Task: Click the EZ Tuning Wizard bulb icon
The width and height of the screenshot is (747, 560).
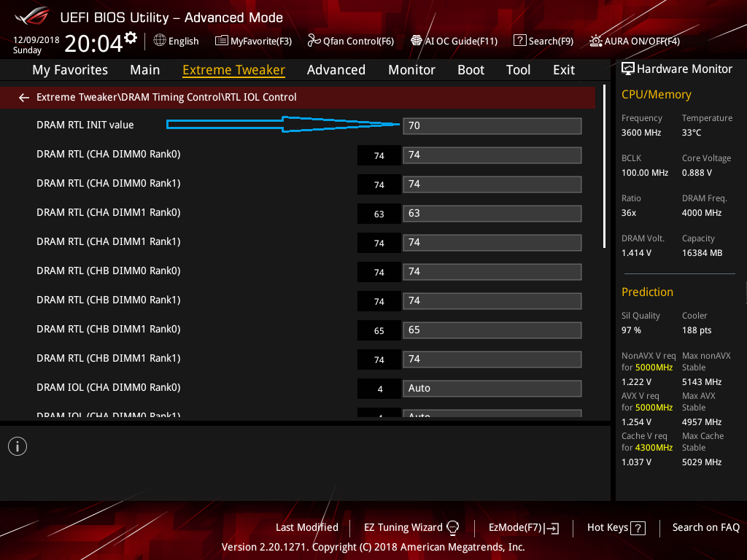Action: tap(452, 528)
